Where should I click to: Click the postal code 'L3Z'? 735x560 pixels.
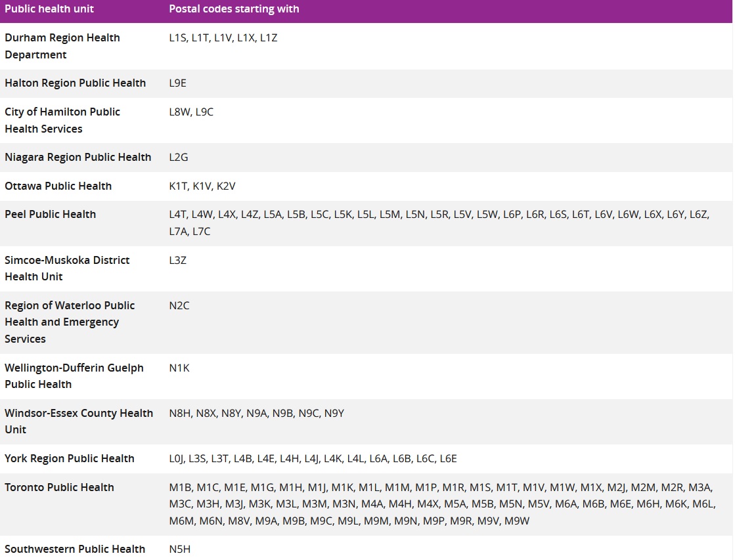tap(177, 260)
